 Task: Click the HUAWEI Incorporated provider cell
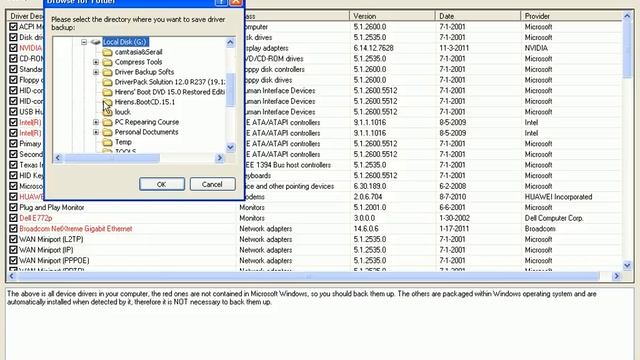(x=558, y=197)
